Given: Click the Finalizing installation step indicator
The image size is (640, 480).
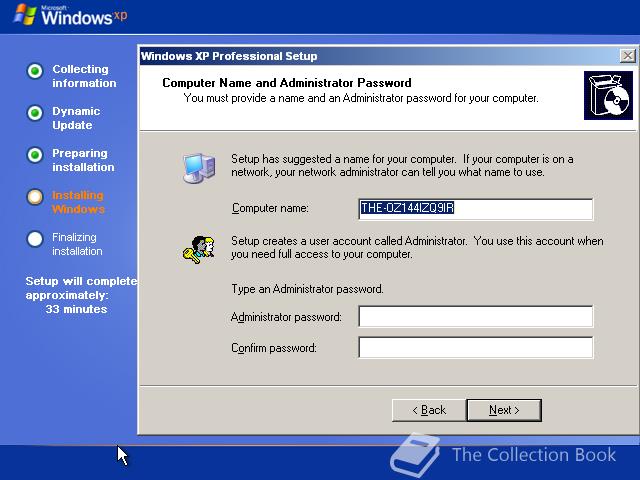Looking at the screenshot, I should click(35, 239).
